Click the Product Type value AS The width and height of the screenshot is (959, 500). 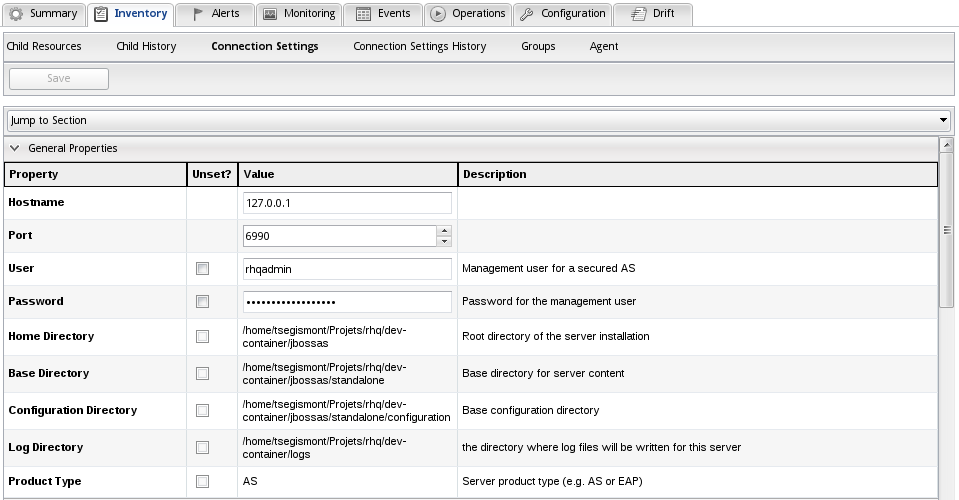point(250,482)
